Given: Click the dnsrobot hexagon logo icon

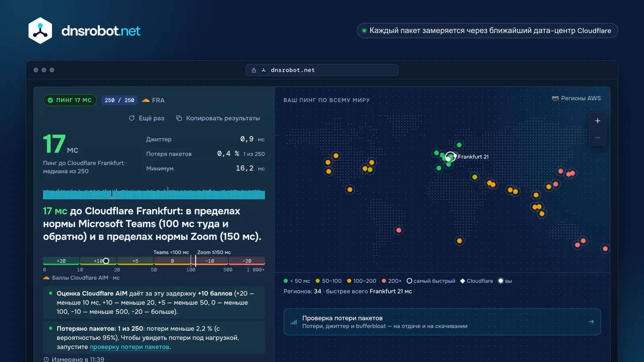Looking at the screenshot, I should (x=40, y=31).
